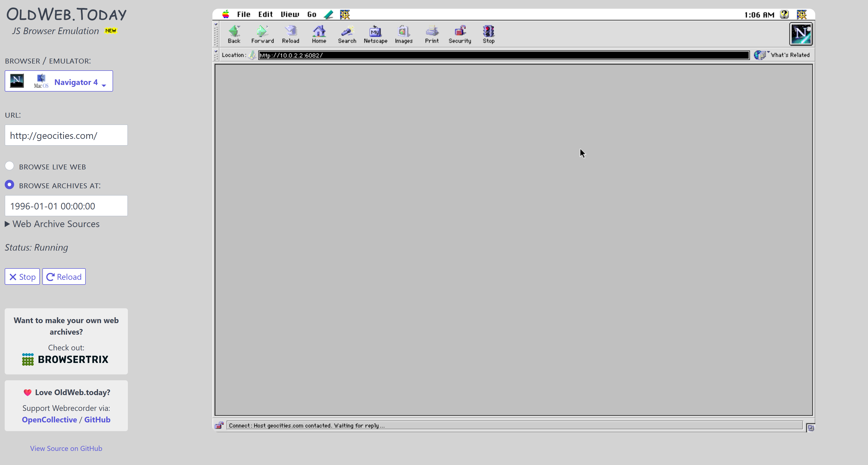868x465 pixels.
Task: Open the Edit menu
Action: tap(265, 14)
